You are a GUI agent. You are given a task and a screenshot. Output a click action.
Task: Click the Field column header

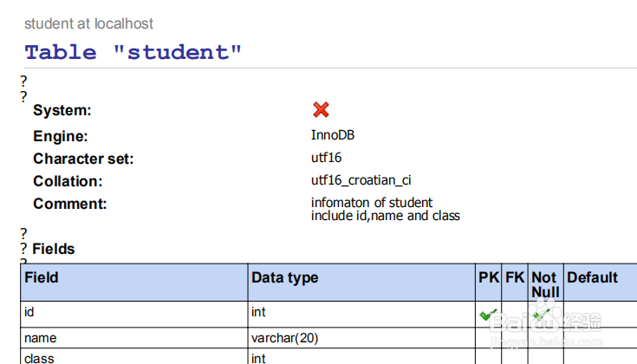pos(42,277)
